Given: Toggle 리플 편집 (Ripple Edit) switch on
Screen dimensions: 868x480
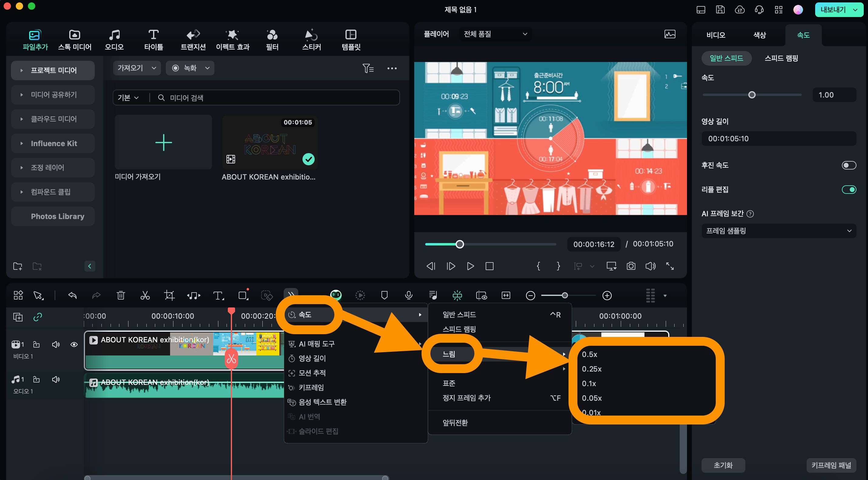Looking at the screenshot, I should 849,189.
